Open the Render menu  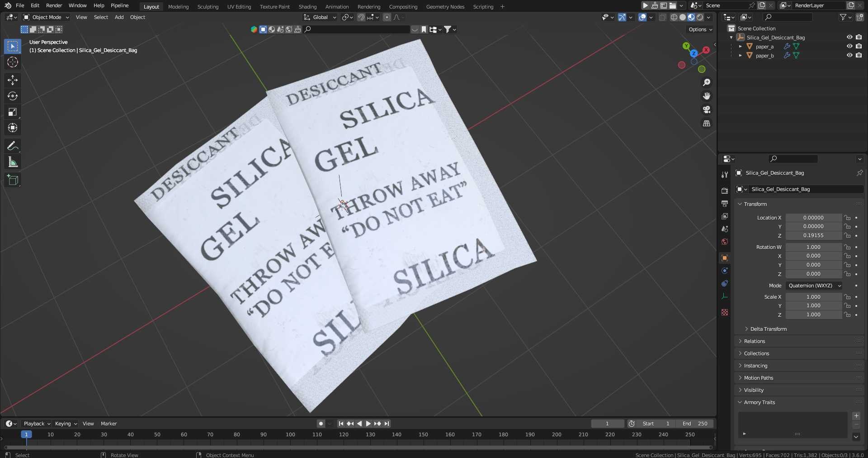click(54, 5)
